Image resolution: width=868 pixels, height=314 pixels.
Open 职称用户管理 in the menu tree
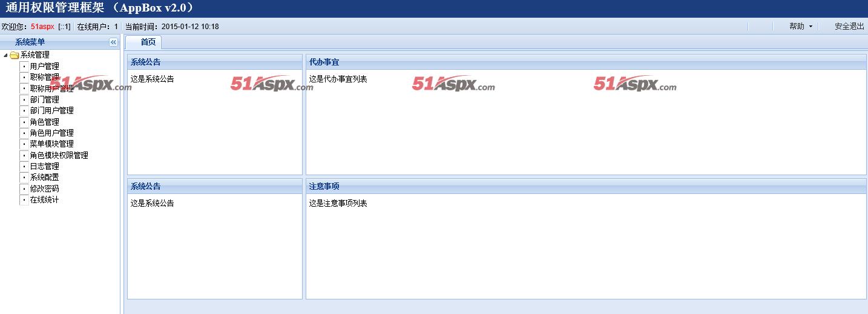tap(52, 89)
